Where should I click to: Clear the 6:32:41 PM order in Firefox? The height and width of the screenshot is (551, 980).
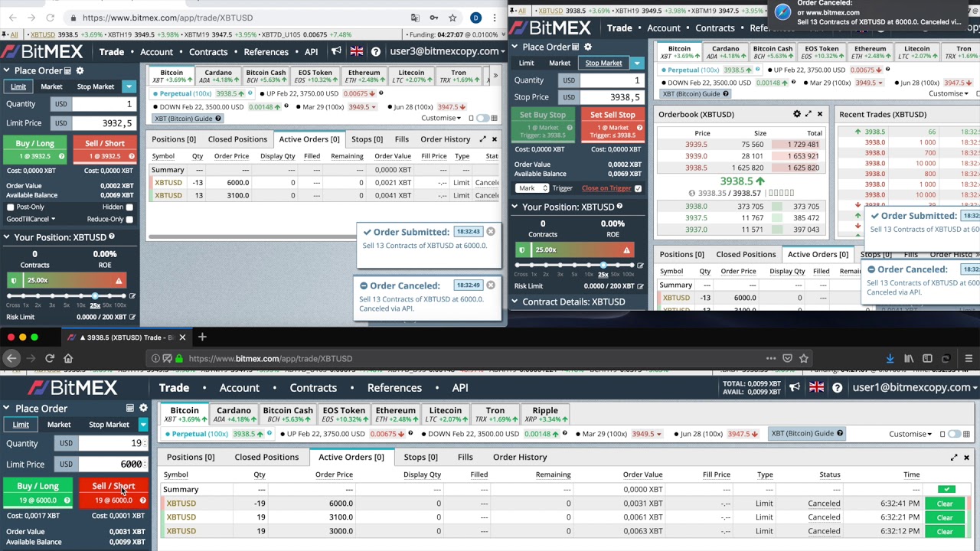coord(945,504)
